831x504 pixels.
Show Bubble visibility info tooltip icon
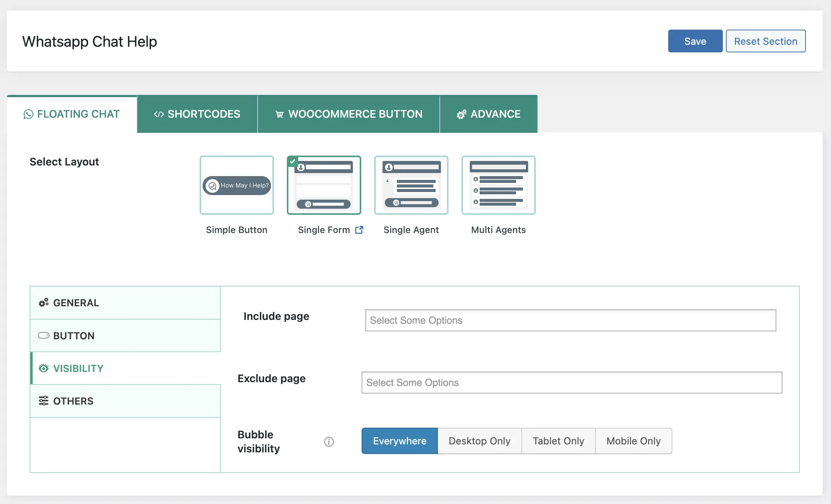click(x=329, y=442)
